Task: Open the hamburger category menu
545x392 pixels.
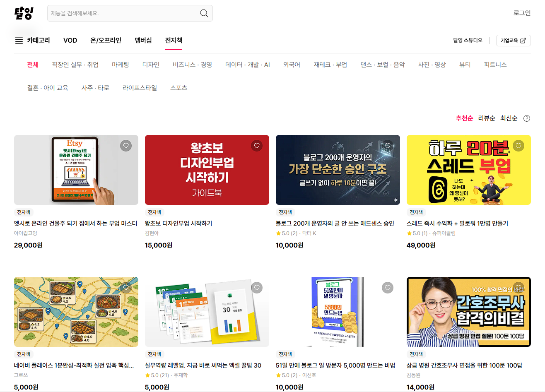Action: (19, 40)
